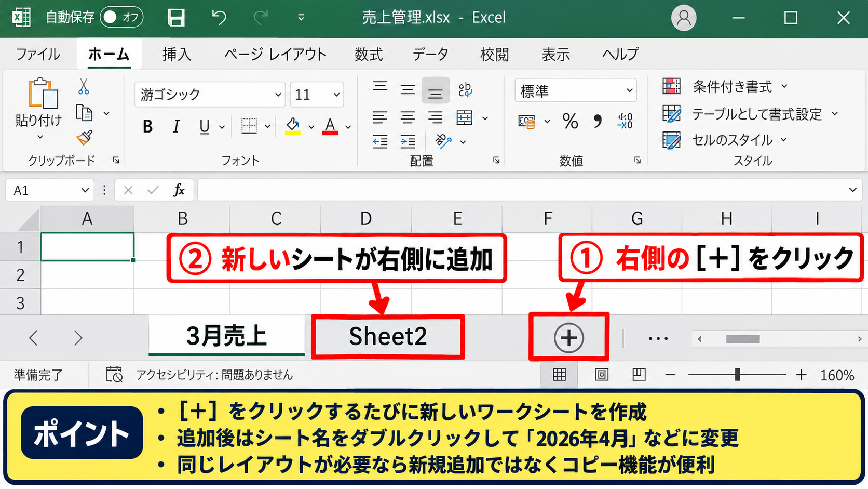This screenshot has width=868, height=489.
Task: Select the Format Painter brush
Action: 84,138
